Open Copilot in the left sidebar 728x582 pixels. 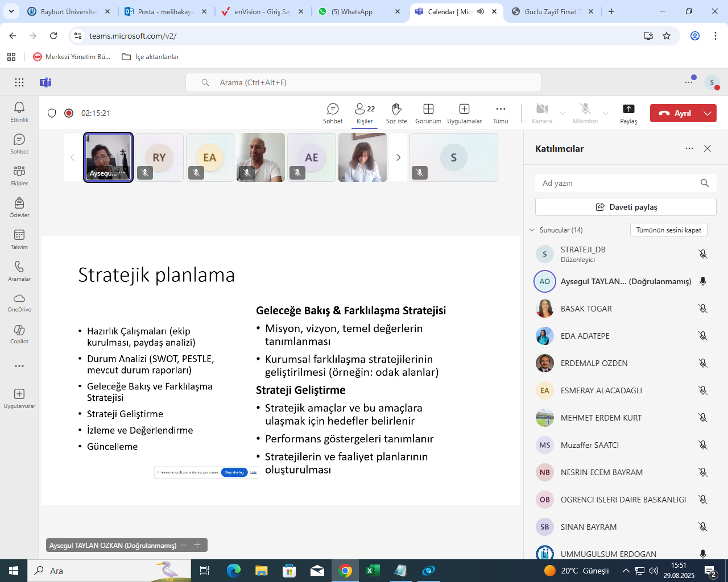click(x=19, y=334)
